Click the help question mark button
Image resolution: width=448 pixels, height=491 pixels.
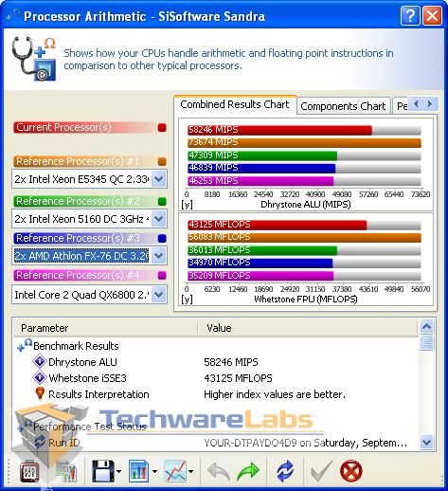pos(410,15)
